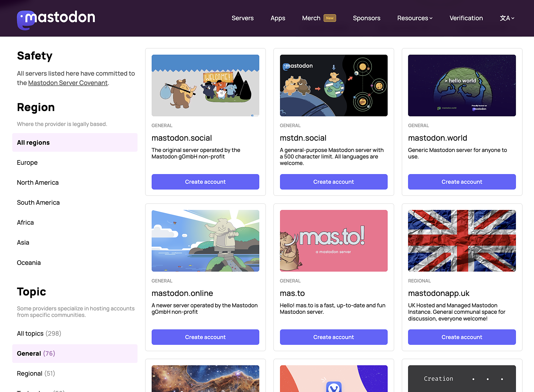Image resolution: width=534 pixels, height=392 pixels.
Task: Click the mas.to server banner icon
Action: point(334,241)
